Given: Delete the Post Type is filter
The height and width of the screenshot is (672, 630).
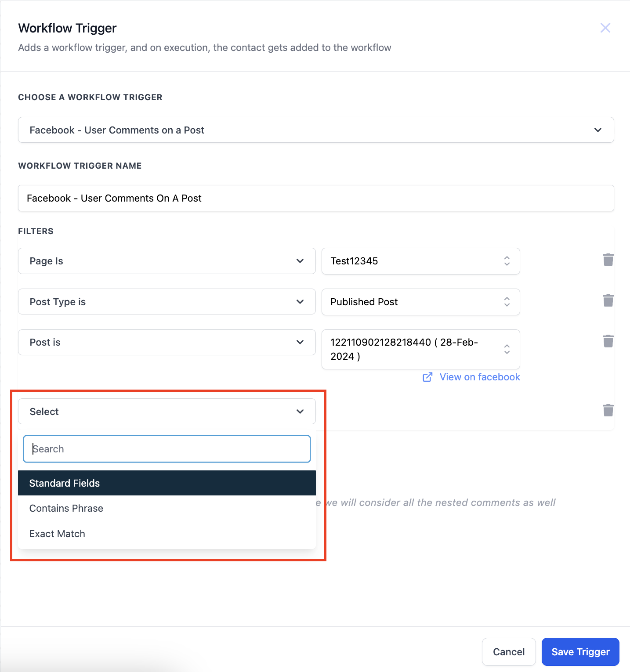Looking at the screenshot, I should point(608,301).
